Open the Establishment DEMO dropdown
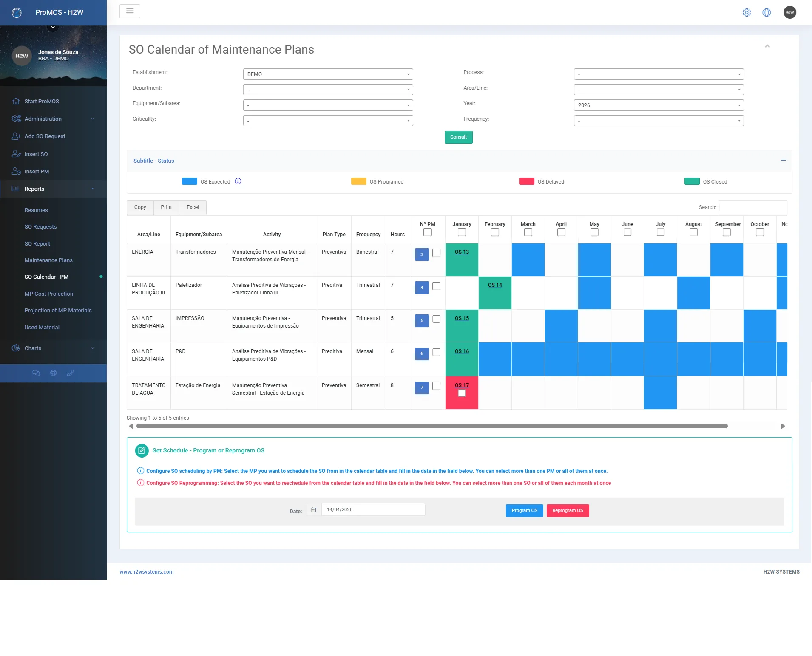This screenshot has height=656, width=812. (328, 74)
